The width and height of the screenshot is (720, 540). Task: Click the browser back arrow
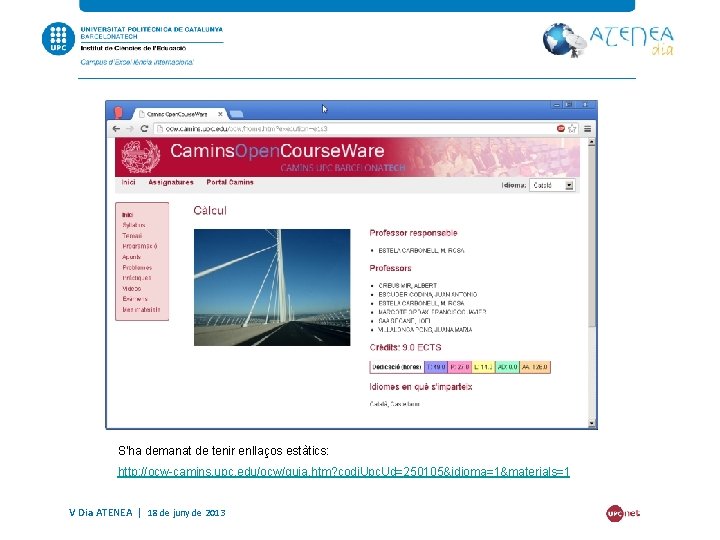click(x=116, y=129)
